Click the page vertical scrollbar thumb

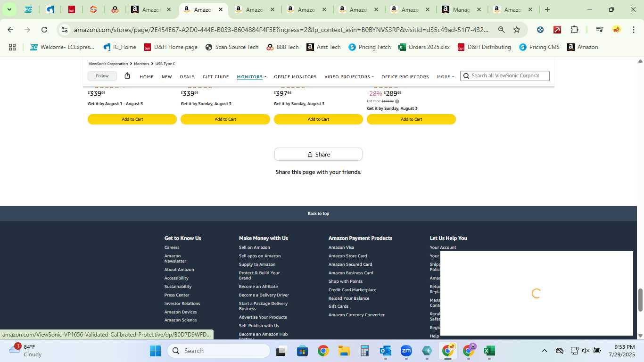click(640, 300)
